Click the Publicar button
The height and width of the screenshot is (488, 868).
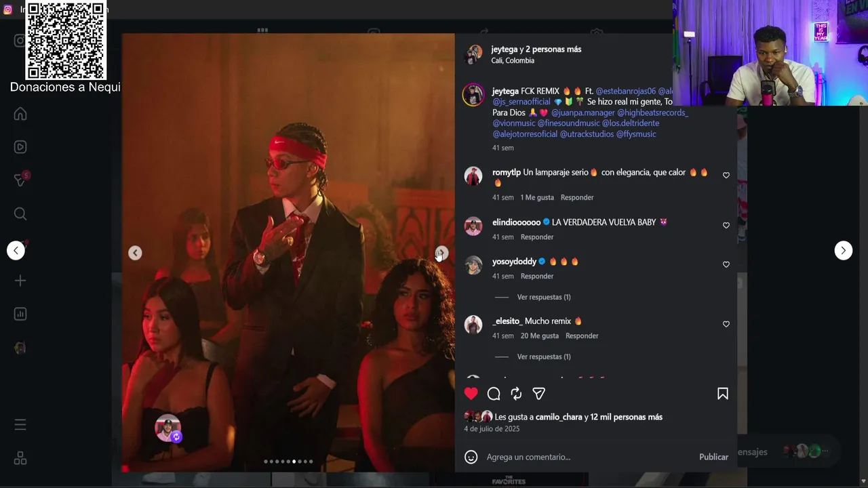pyautogui.click(x=713, y=457)
